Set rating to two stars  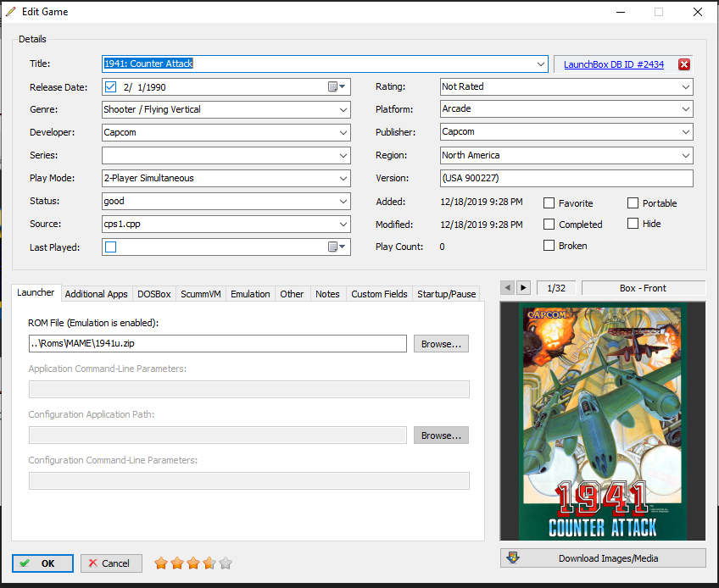(177, 563)
